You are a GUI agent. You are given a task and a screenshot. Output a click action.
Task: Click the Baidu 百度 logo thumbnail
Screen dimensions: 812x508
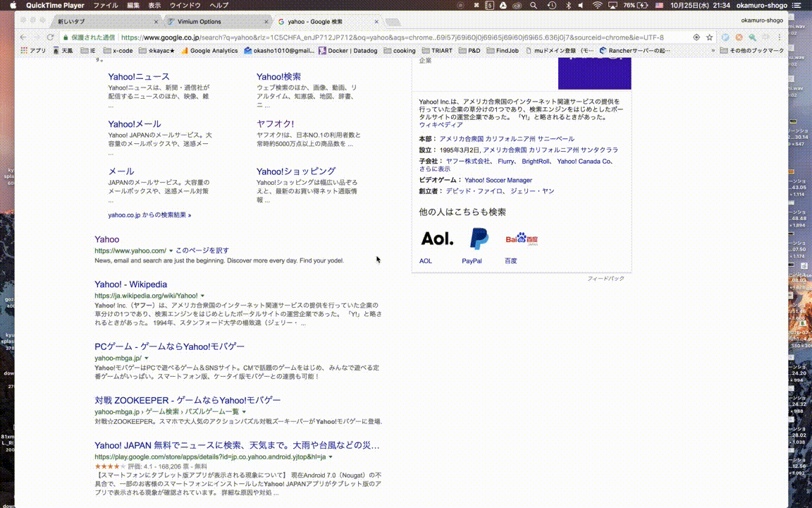(522, 238)
